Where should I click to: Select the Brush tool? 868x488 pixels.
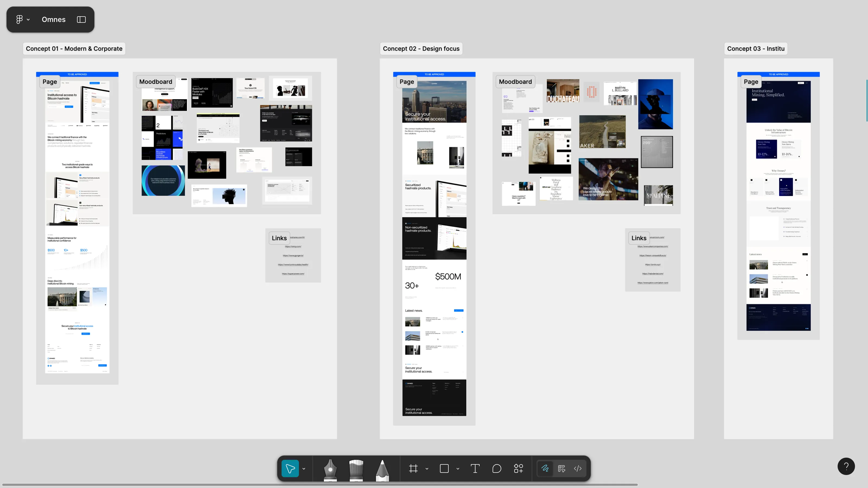(x=356, y=468)
